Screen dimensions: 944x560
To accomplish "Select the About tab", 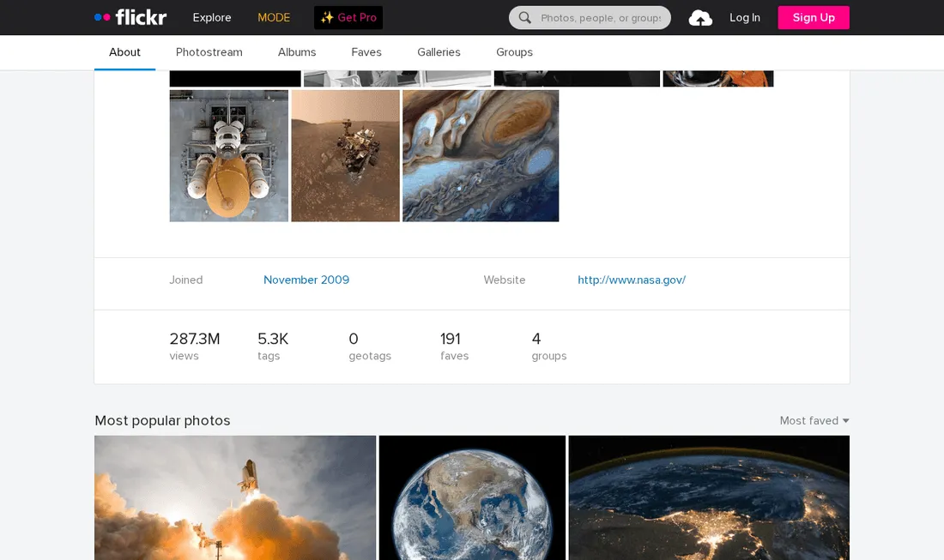I will [124, 52].
